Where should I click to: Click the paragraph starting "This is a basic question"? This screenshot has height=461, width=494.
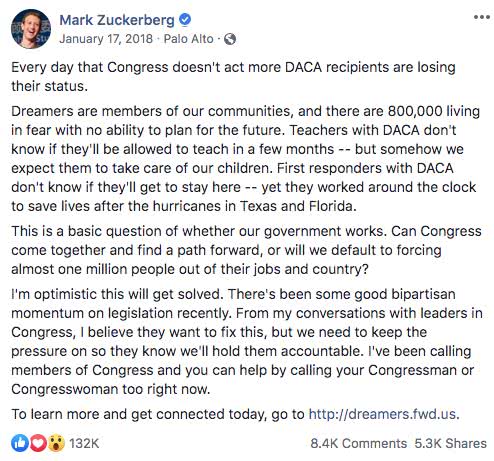point(246,250)
